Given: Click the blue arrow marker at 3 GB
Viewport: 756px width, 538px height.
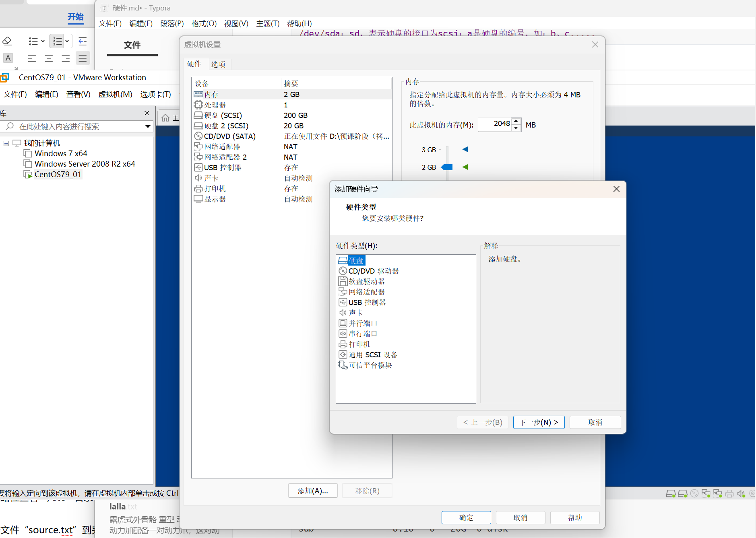Looking at the screenshot, I should 465,149.
